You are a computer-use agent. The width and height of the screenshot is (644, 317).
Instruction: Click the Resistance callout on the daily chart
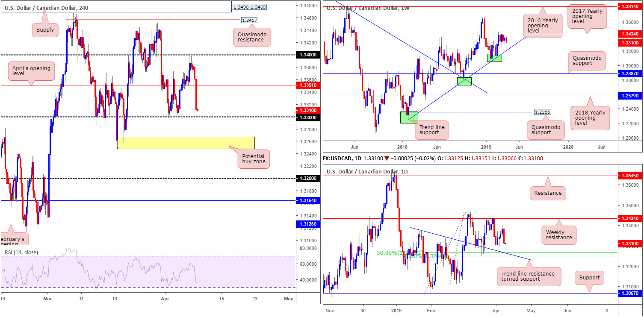pyautogui.click(x=548, y=193)
